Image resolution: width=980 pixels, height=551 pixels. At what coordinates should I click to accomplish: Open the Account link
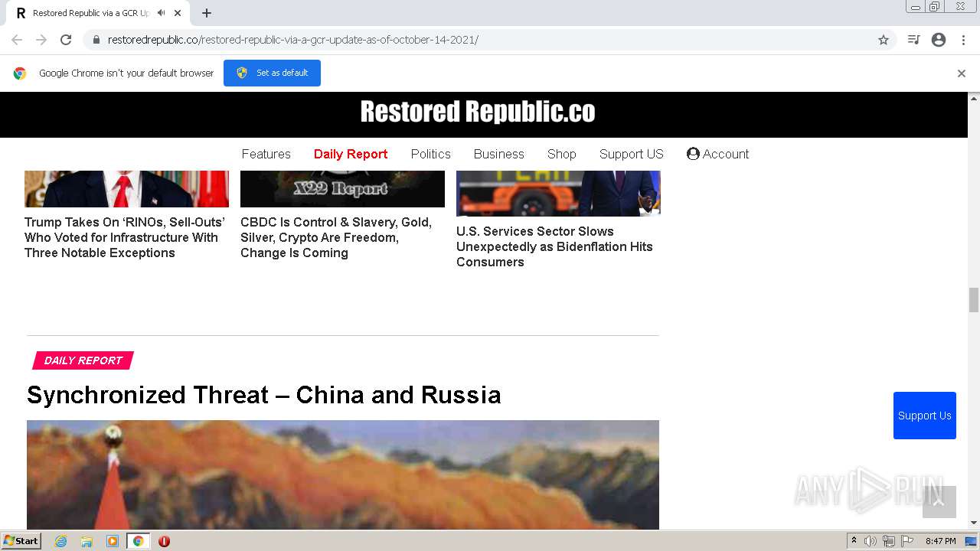pyautogui.click(x=718, y=154)
